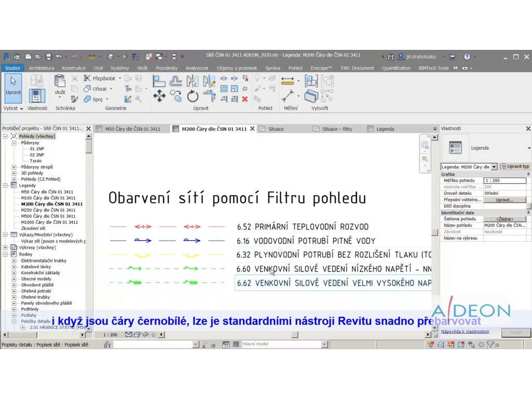The image size is (532, 399).
Task: Collapse the Pohledy (všechny) tree node
Action: (x=5, y=137)
